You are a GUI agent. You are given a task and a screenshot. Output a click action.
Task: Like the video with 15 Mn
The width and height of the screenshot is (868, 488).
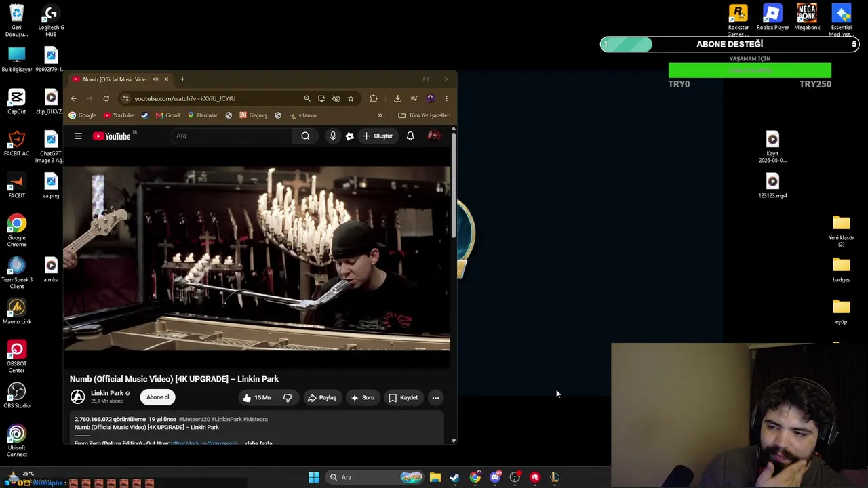256,398
